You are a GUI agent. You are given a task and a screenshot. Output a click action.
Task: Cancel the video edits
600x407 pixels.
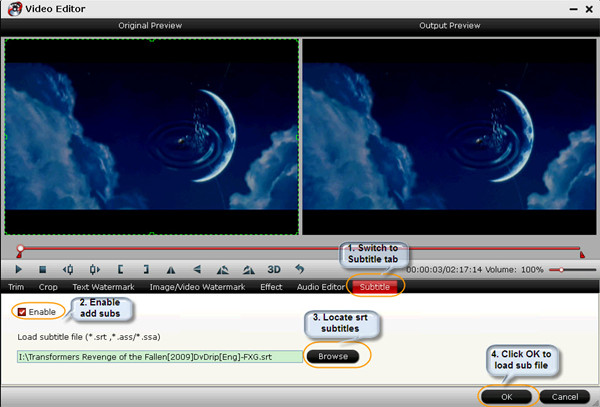pos(565,397)
